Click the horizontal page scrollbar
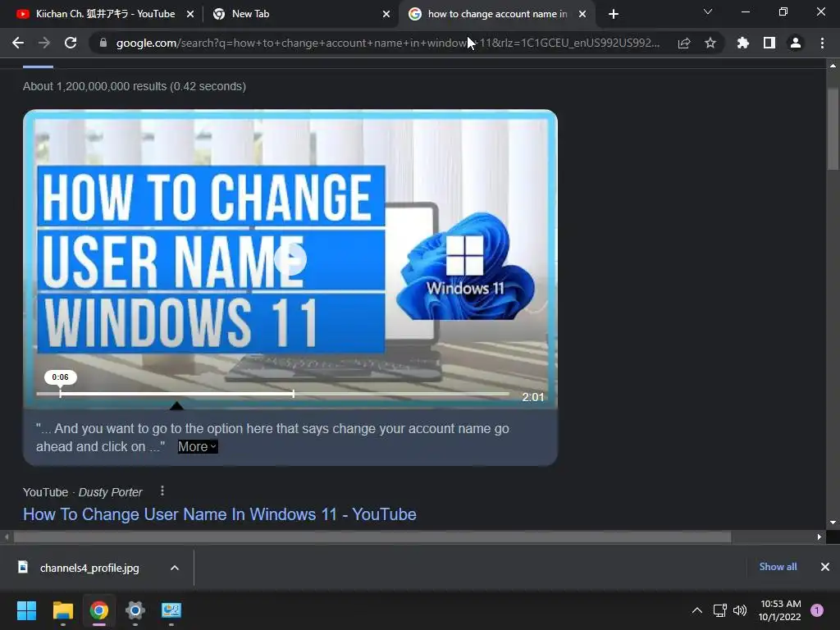Image resolution: width=840 pixels, height=630 pixels. click(x=372, y=536)
